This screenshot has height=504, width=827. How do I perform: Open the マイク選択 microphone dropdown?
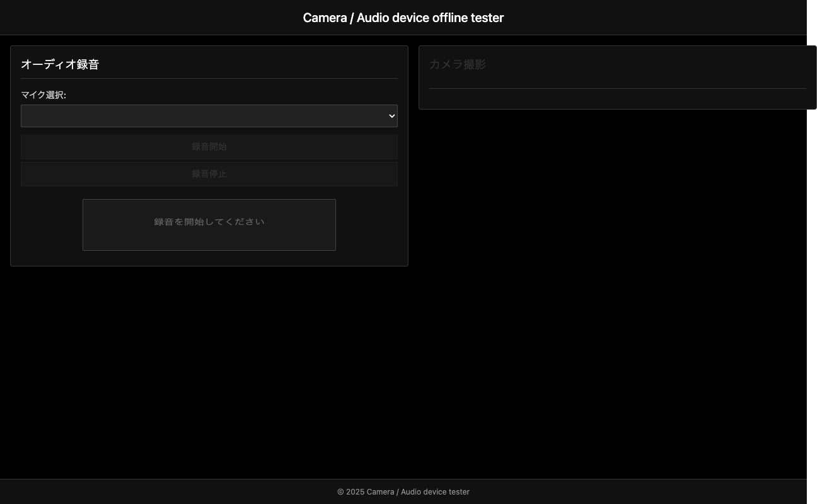[209, 116]
